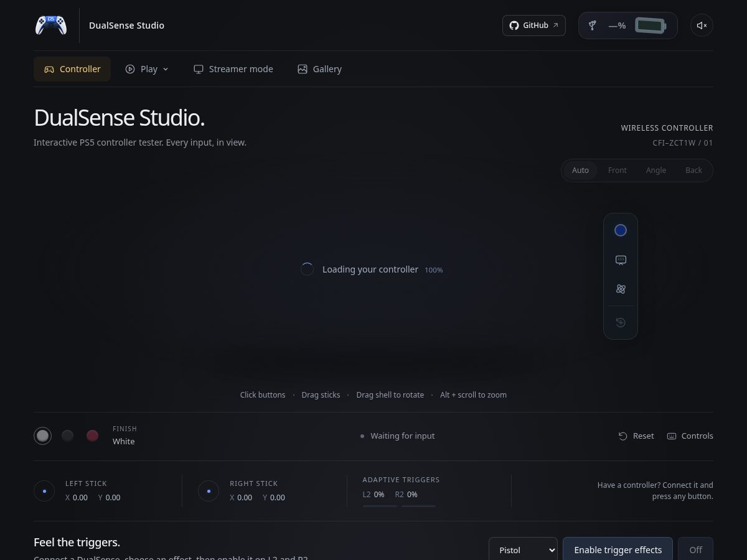Click the L2 trigger progress bar

(x=380, y=506)
